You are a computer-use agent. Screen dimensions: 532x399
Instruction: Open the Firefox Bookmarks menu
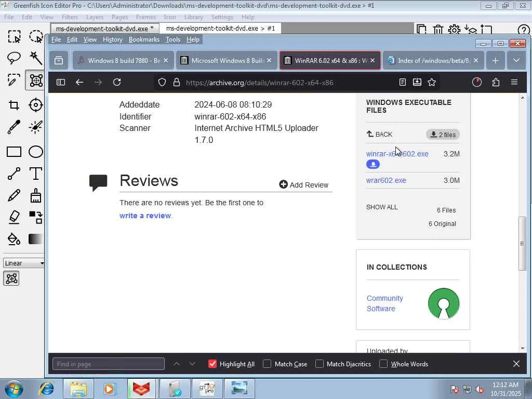click(144, 39)
